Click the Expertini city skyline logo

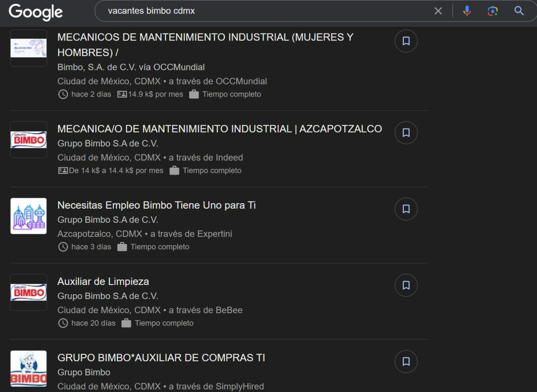[29, 216]
